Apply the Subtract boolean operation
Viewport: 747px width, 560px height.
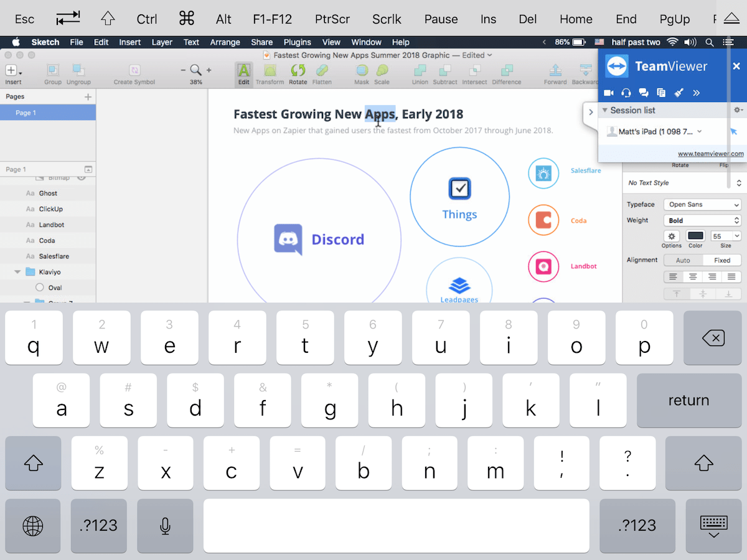(445, 73)
